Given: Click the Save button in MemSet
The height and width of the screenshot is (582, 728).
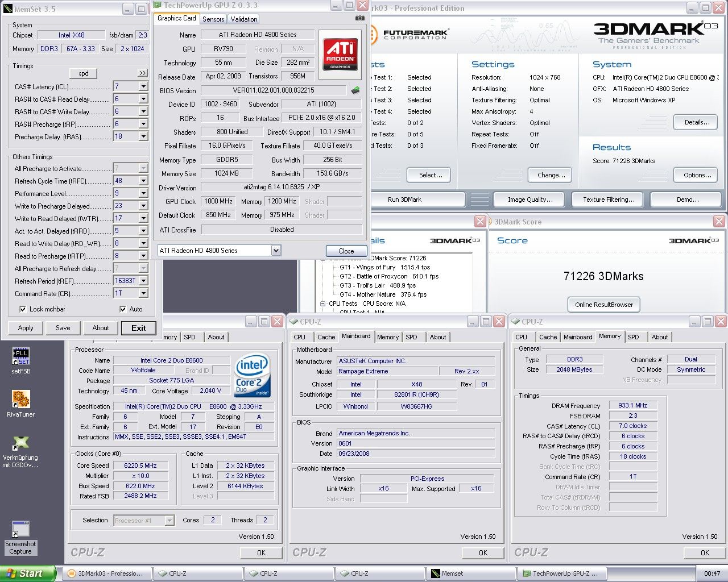Looking at the screenshot, I should tap(63, 328).
